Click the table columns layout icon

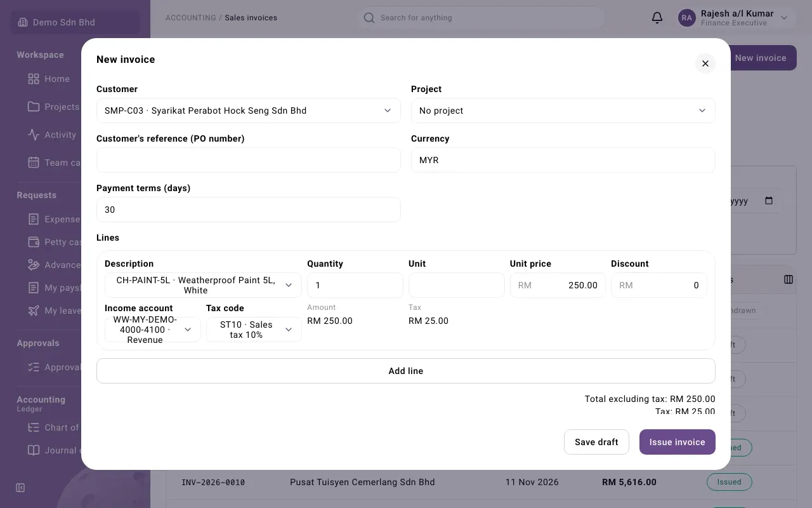[789, 279]
